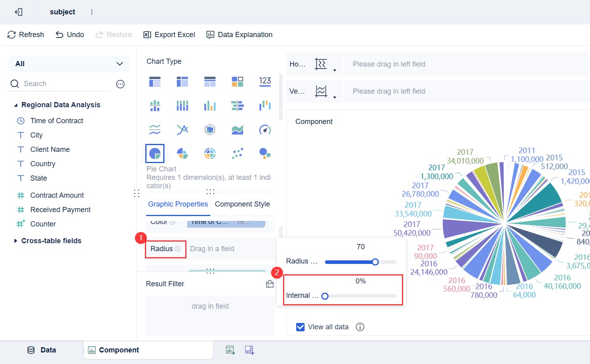The width and height of the screenshot is (590, 364).
Task: Switch to the Component Style tab
Action: pos(242,204)
